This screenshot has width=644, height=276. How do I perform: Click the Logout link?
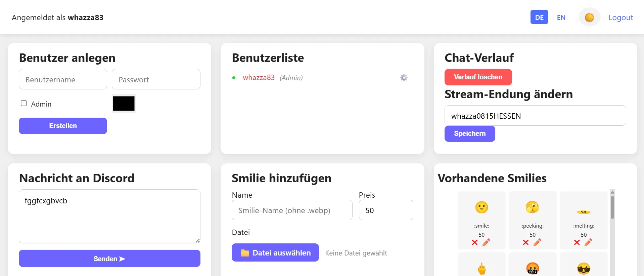pos(620,17)
